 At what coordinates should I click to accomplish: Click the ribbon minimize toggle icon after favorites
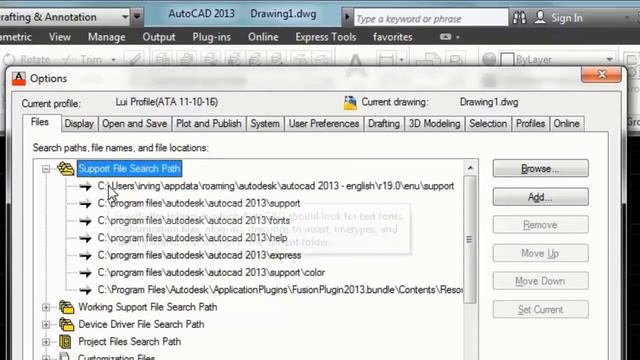pyautogui.click(x=445, y=37)
